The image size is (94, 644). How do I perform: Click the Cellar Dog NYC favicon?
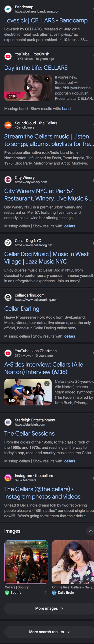[x=8, y=243]
